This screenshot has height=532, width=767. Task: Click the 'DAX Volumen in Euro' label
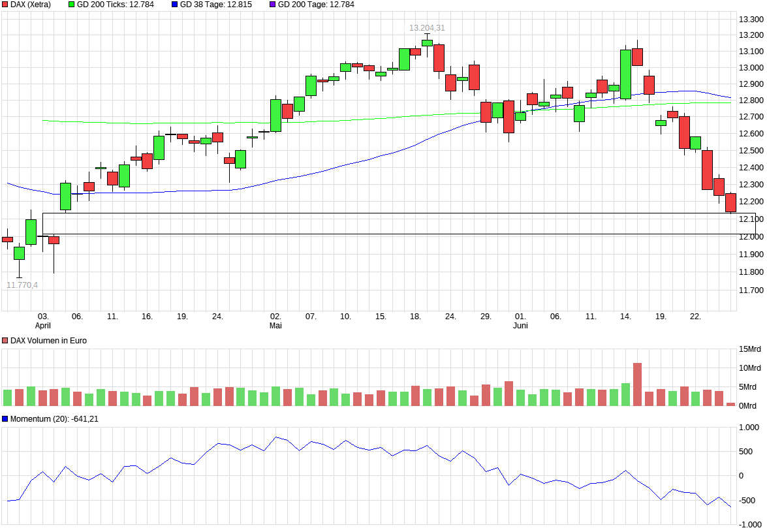tap(48, 340)
